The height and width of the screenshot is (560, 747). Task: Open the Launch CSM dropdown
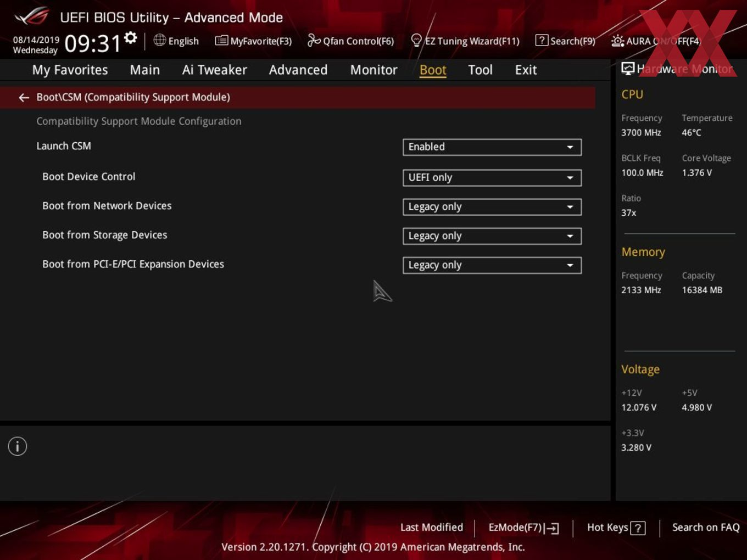[492, 147]
